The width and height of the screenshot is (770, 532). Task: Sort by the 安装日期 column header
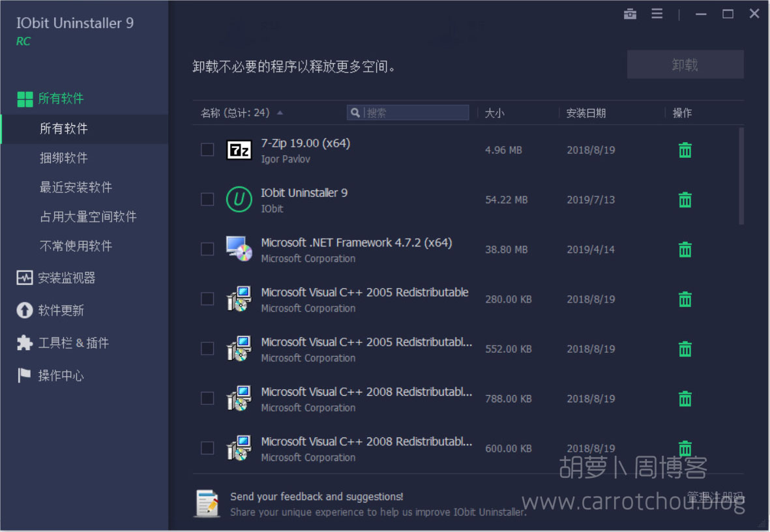(x=586, y=113)
